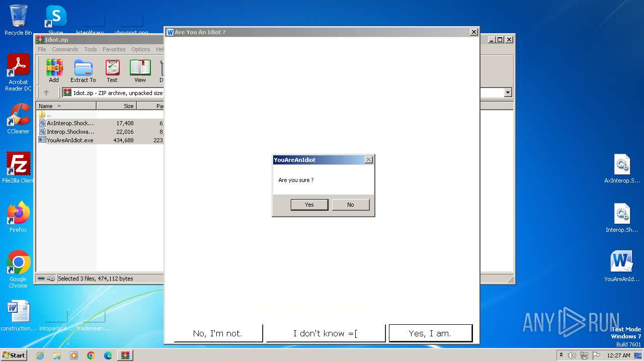Click the drive icon in WinRAR status bar
This screenshot has width=644, height=362.
pos(41,279)
